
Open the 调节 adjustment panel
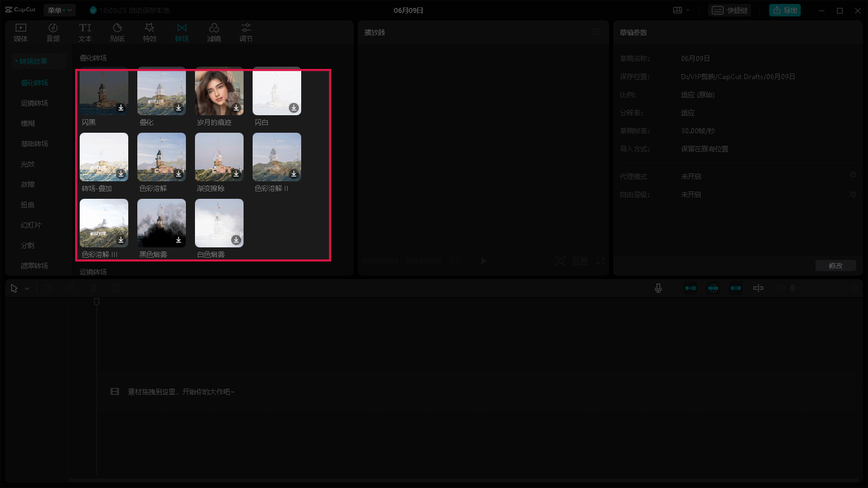246,31
